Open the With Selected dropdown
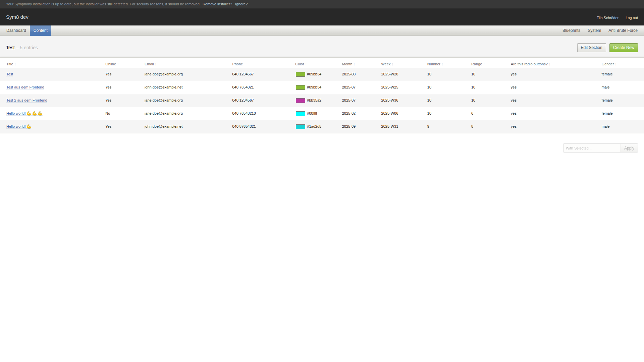Image resolution: width=644 pixels, height=362 pixels. click(592, 148)
